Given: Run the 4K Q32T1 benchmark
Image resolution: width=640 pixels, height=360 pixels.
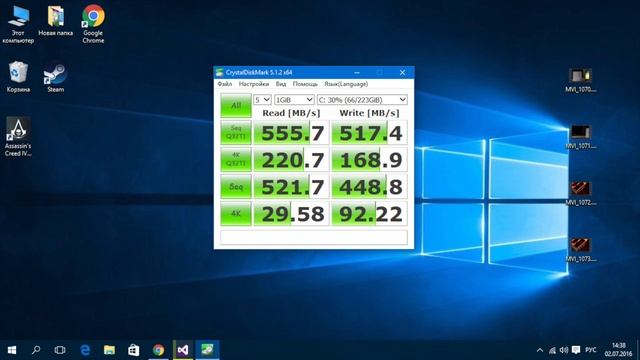Looking at the screenshot, I should pos(236,159).
